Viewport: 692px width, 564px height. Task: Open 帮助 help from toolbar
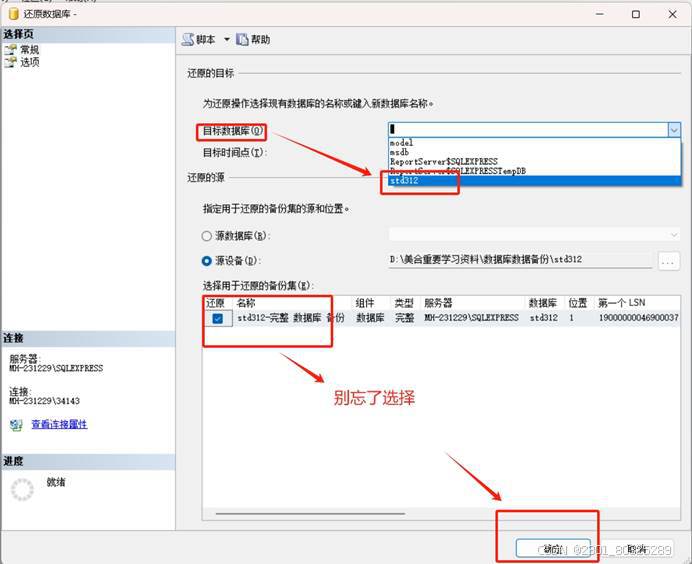(253, 40)
